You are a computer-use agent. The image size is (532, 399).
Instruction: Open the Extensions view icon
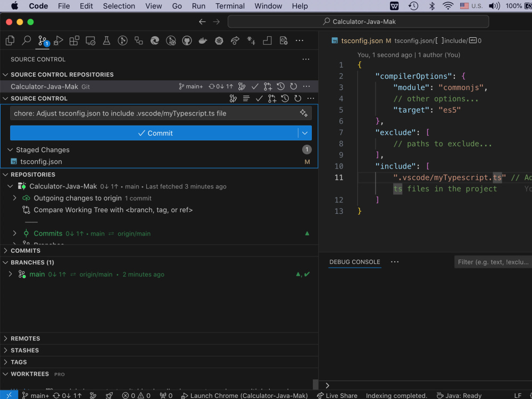pos(74,41)
